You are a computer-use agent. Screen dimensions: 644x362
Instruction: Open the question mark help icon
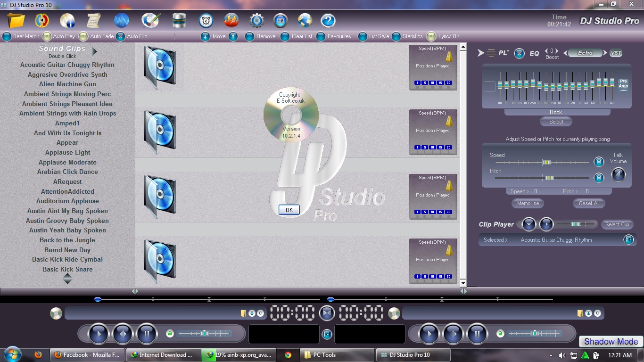[x=328, y=21]
